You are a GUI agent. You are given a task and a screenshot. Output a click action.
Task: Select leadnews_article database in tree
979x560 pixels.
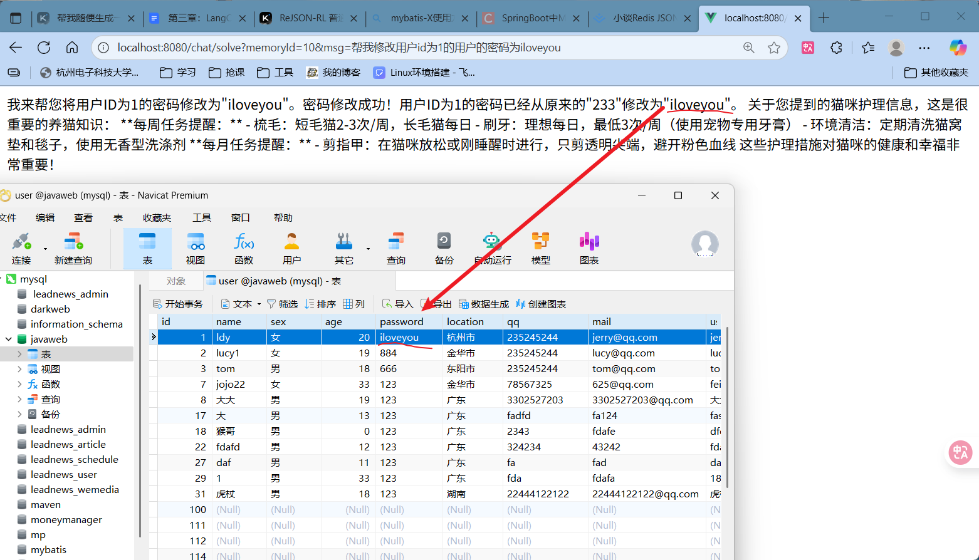click(x=68, y=444)
